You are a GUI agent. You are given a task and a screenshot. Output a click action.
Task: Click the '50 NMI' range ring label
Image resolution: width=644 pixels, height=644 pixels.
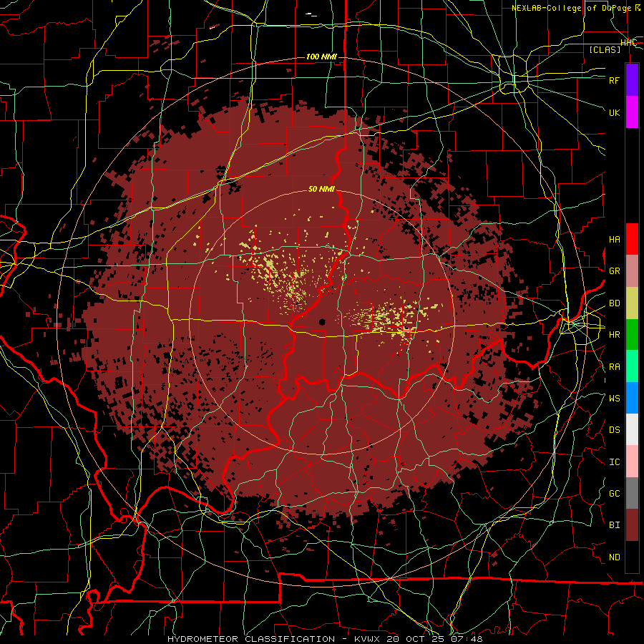[x=321, y=189]
